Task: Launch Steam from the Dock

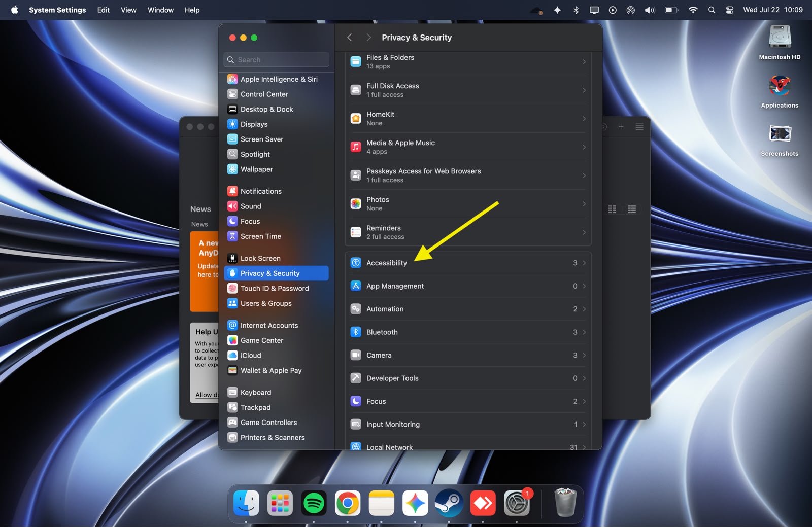Action: [x=449, y=504]
